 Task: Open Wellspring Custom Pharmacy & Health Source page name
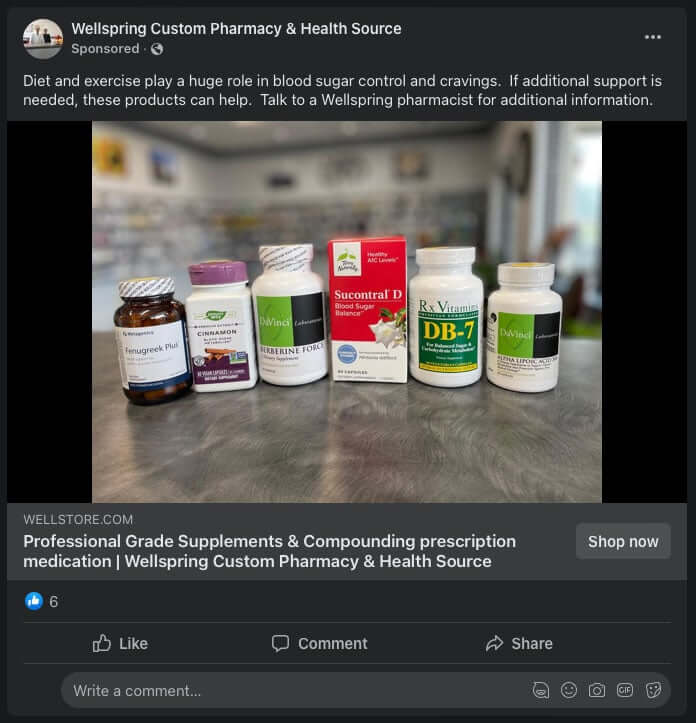pos(236,29)
